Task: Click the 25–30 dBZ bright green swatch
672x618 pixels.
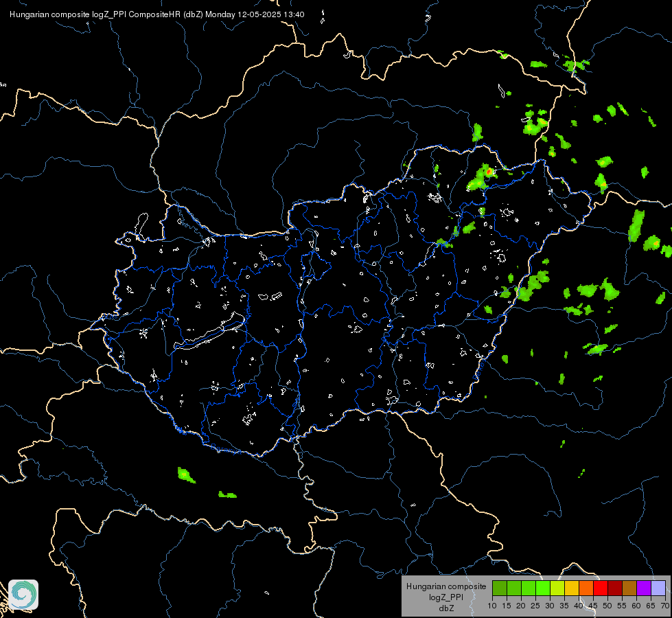Action: [x=543, y=588]
